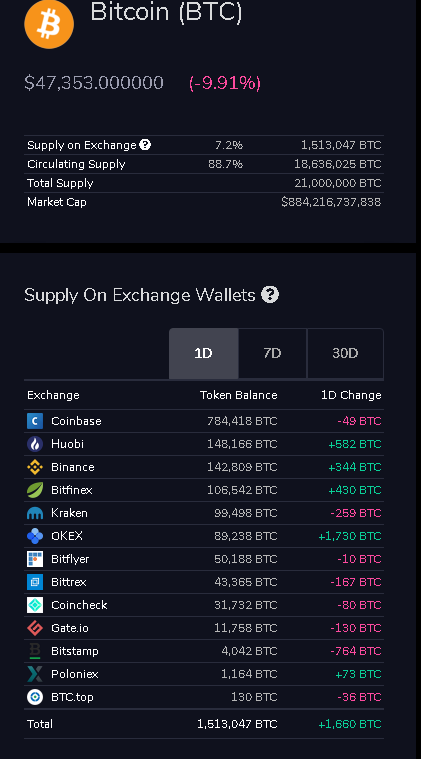
Task: Click the Huobi flame icon
Action: tap(35, 444)
